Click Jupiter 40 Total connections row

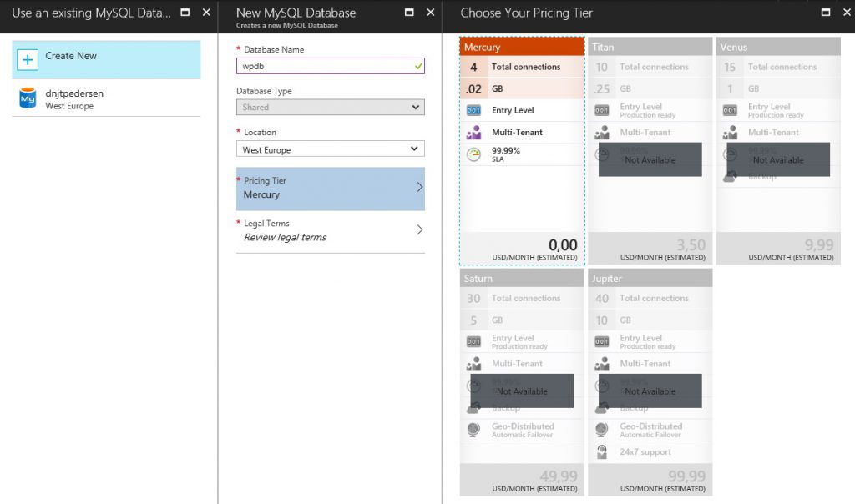(x=650, y=298)
